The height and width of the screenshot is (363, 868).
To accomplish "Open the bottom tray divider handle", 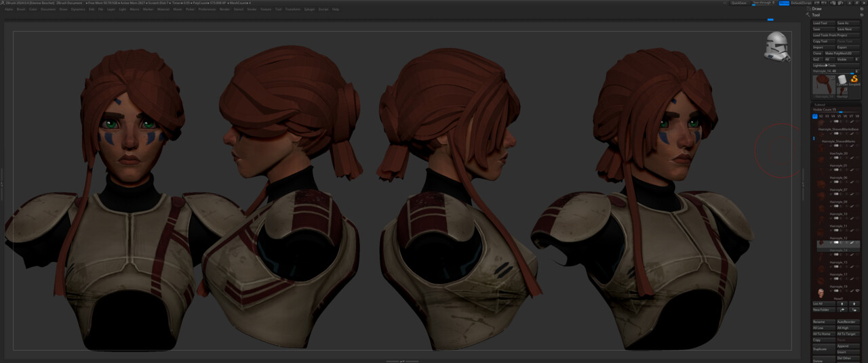I will point(401,361).
